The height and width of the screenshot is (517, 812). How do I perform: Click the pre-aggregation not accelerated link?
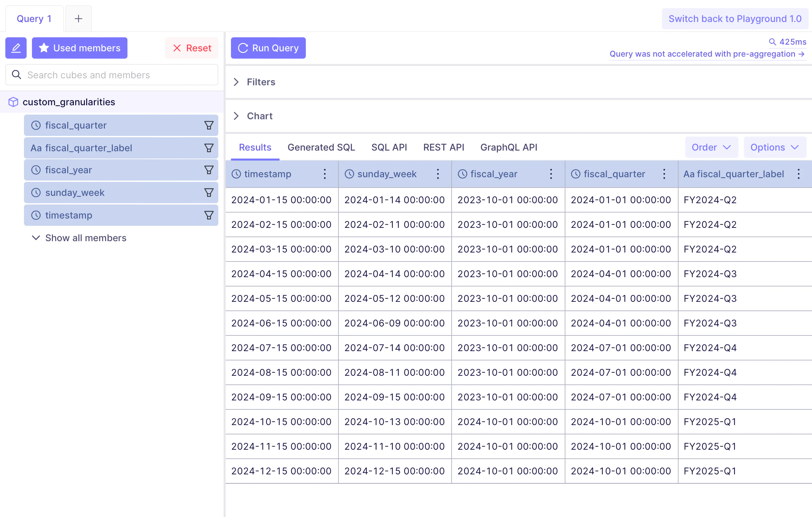(x=707, y=54)
